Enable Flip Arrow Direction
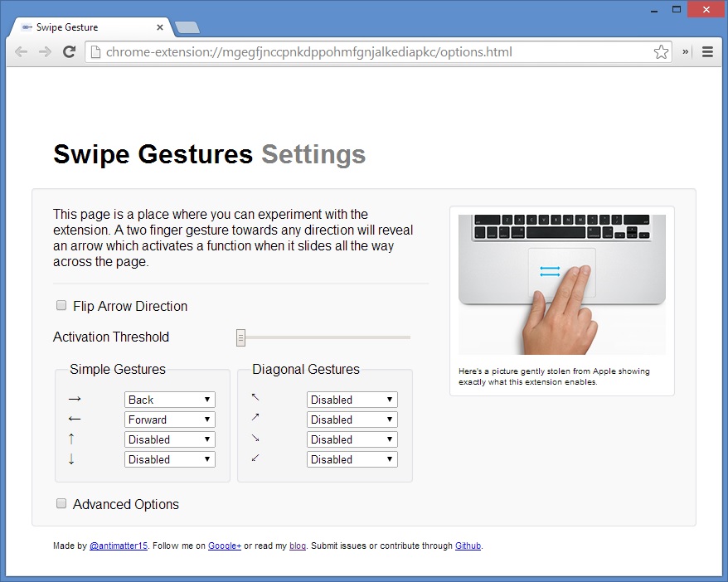This screenshot has height=582, width=728. pos(61,305)
